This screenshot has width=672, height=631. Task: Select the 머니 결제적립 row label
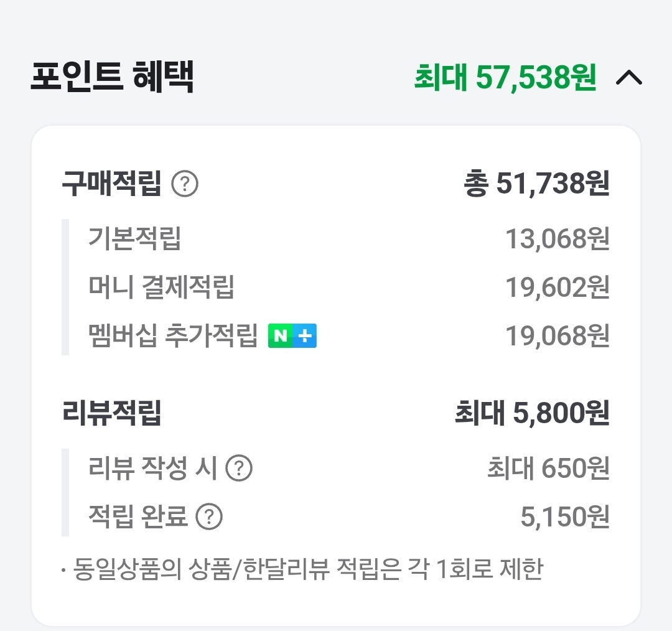pos(161,287)
